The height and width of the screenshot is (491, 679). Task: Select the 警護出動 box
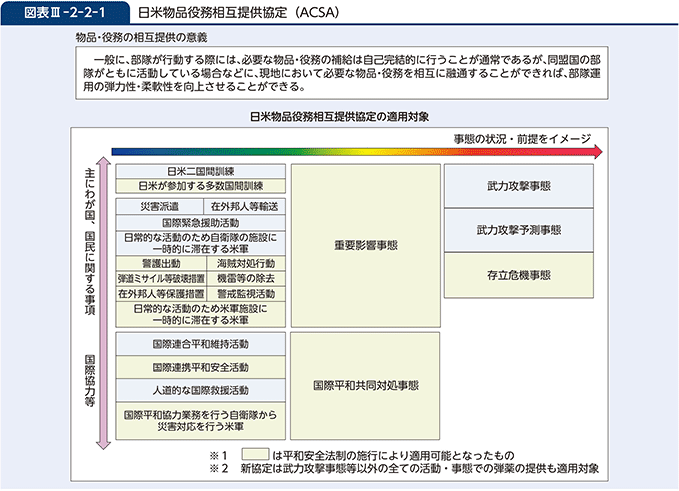click(161, 263)
